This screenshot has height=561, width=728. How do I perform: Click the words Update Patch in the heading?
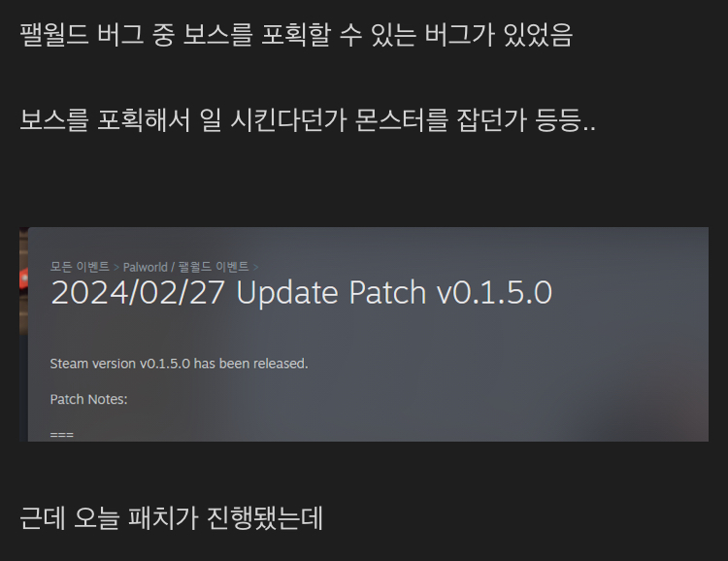point(331,293)
